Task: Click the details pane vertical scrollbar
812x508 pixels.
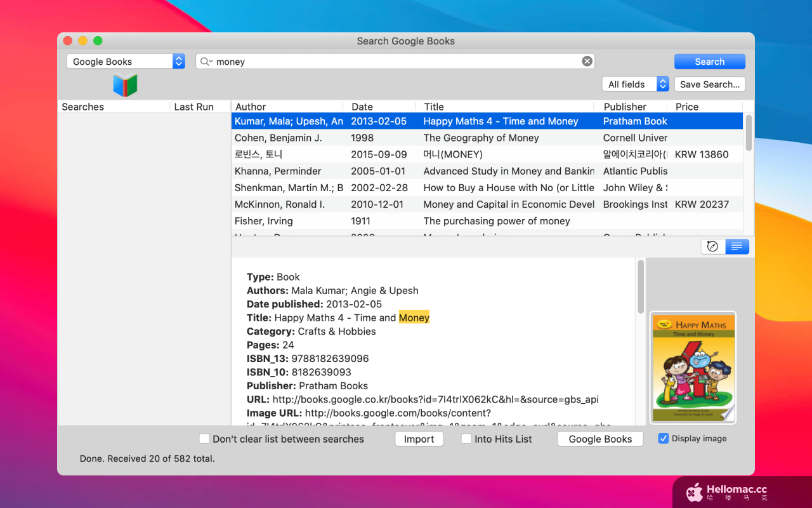Action: 641,286
